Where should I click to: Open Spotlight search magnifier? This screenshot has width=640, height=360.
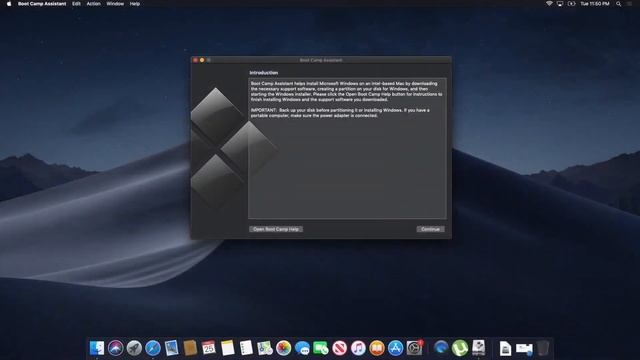coord(619,4)
